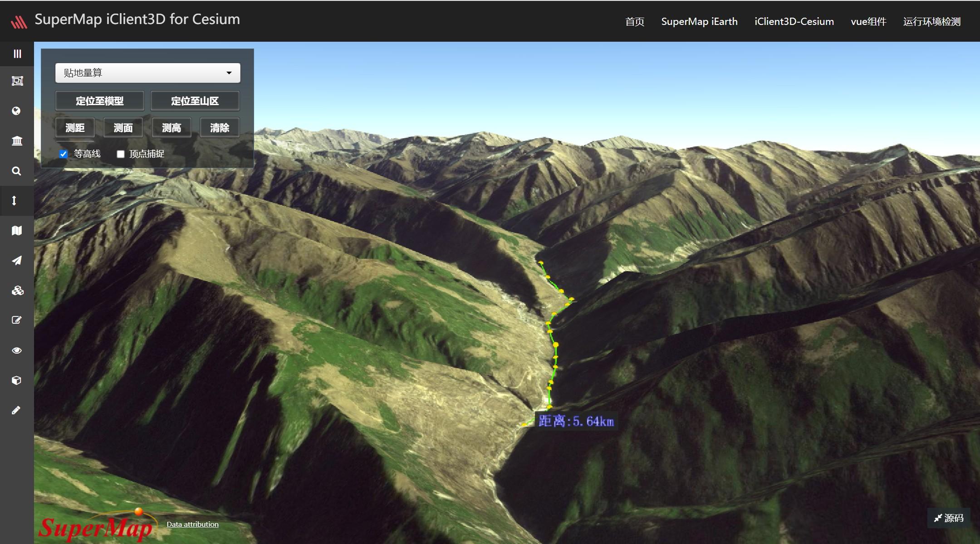980x544 pixels.
Task: Start height measure with 测高 button
Action: tap(171, 128)
